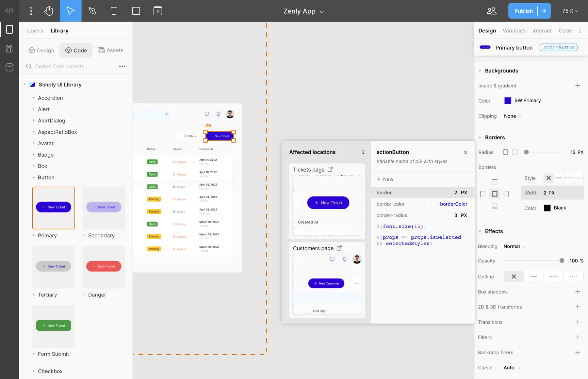The height and width of the screenshot is (379, 588).
Task: Open the Clipping None dropdown
Action: tap(513, 116)
